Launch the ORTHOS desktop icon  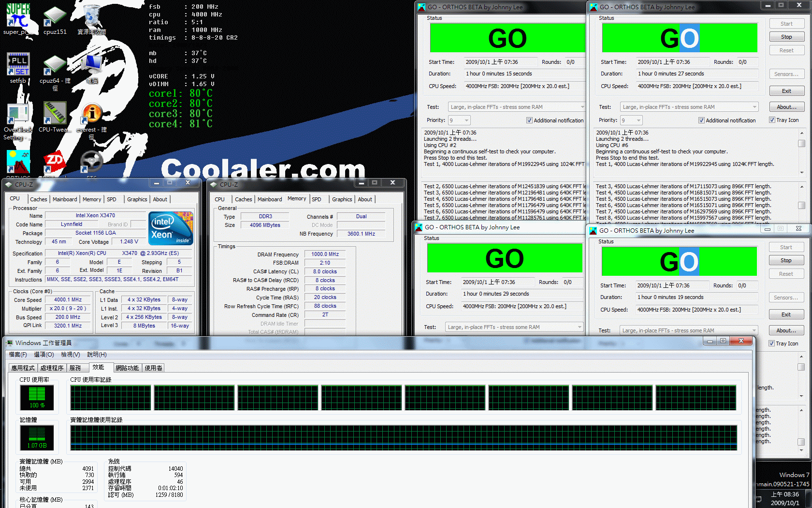pyautogui.click(x=18, y=164)
